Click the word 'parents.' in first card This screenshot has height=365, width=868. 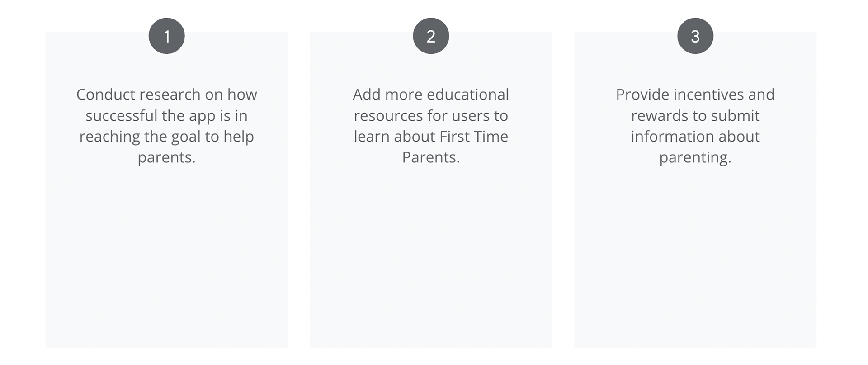coord(166,158)
